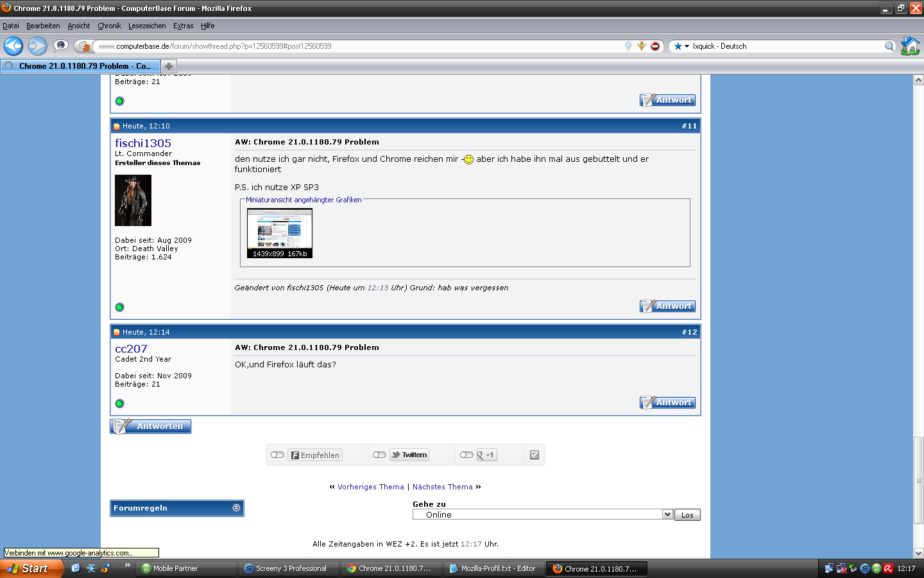Click the address bar URL field
Screen dimensions: 924x578
click(359, 46)
